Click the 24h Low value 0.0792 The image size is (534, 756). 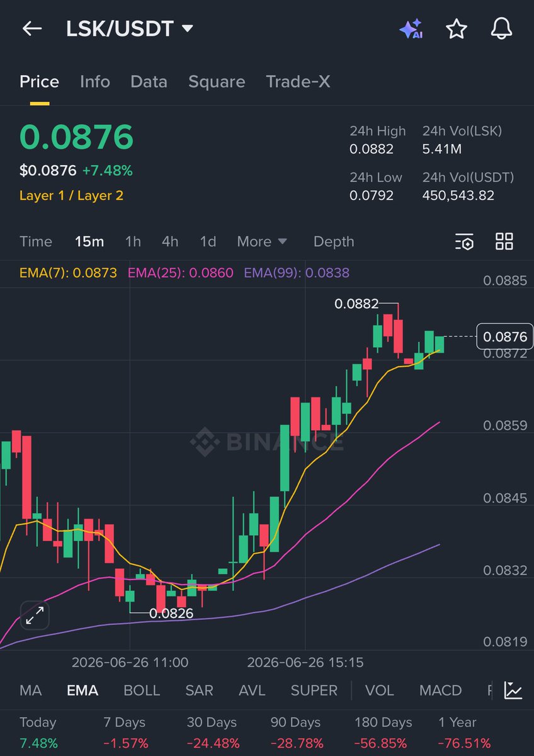(x=372, y=195)
